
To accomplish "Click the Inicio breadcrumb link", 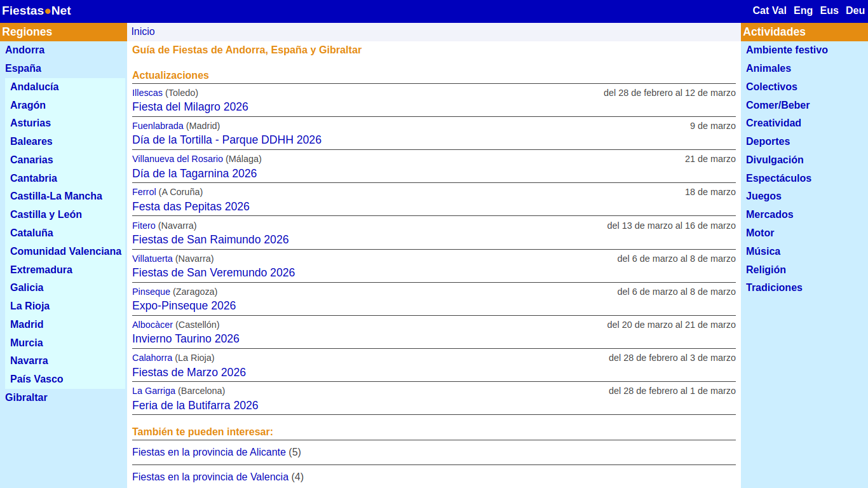I will pyautogui.click(x=143, y=32).
